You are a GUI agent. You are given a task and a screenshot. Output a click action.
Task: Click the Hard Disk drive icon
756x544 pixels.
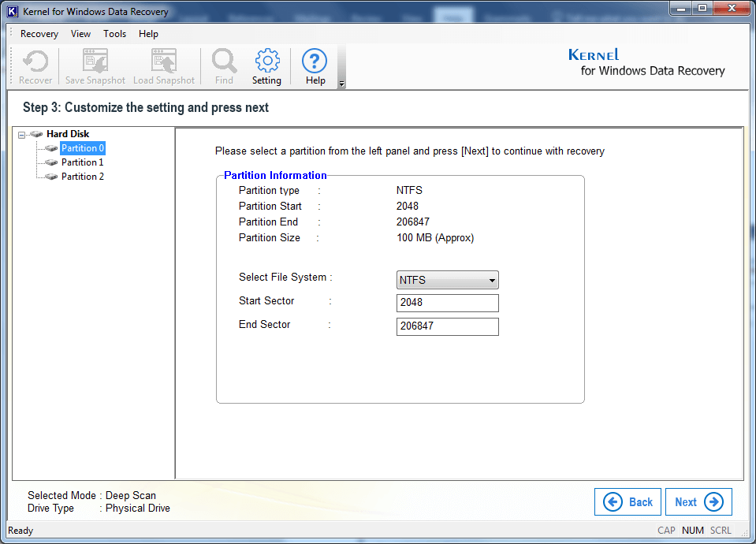tap(36, 134)
